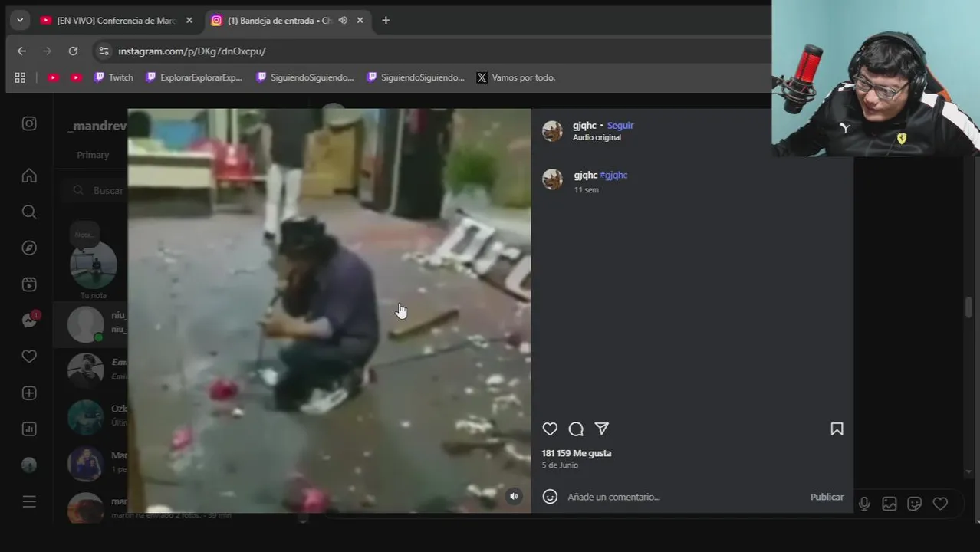Open the More hamburger menu in sidebar
The width and height of the screenshot is (980, 552).
pyautogui.click(x=29, y=501)
